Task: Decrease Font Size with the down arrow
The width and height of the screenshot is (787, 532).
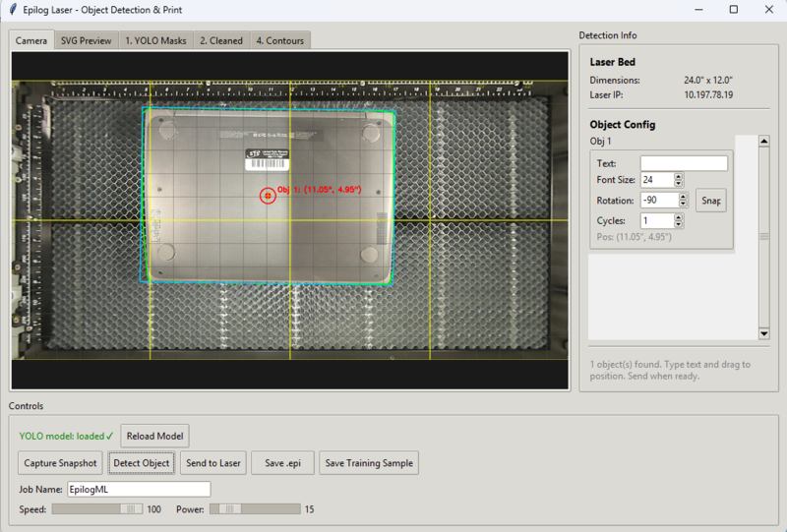Action: click(679, 184)
